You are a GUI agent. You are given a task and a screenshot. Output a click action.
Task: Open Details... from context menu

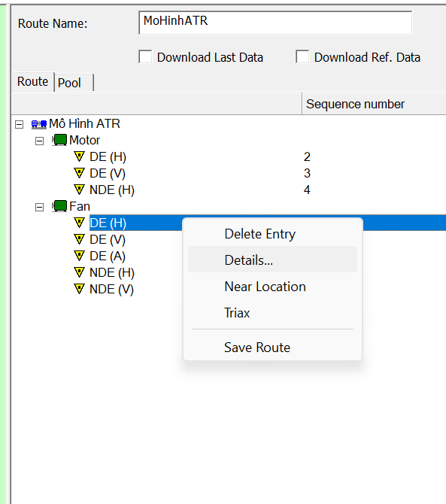pos(272,260)
